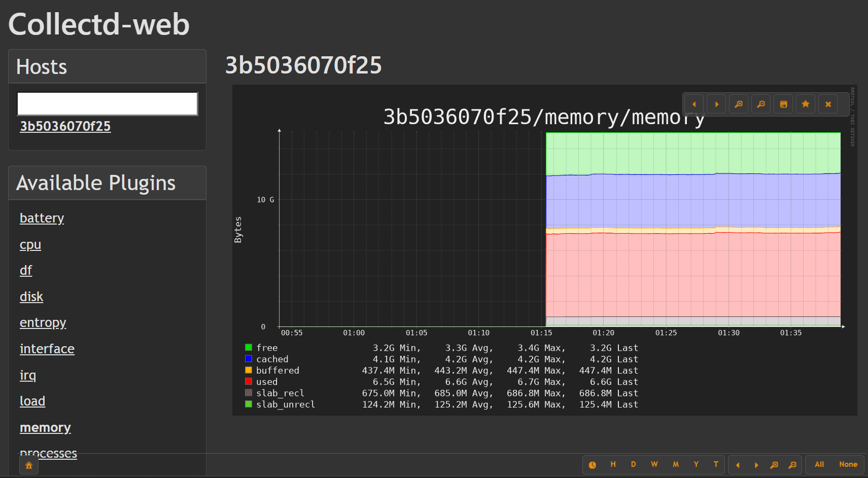868x478 pixels.
Task: Click the 'slab_recl' legend swatch
Action: [x=249, y=393]
